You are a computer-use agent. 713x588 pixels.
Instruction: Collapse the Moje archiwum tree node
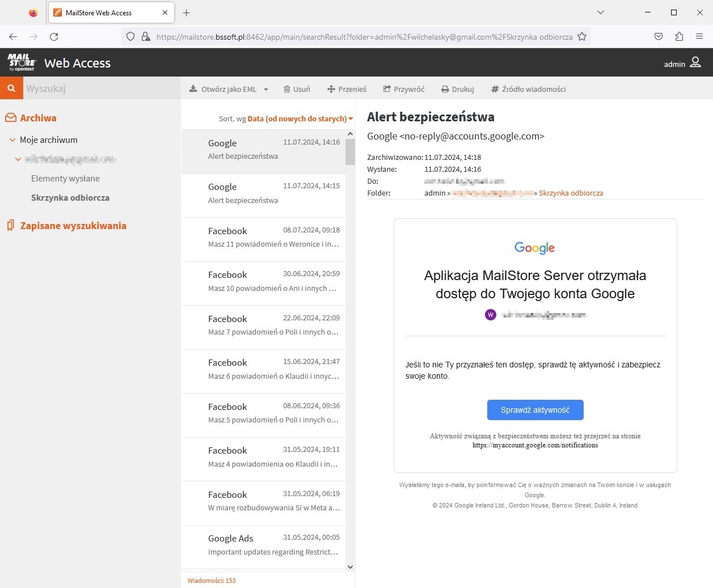click(x=12, y=139)
